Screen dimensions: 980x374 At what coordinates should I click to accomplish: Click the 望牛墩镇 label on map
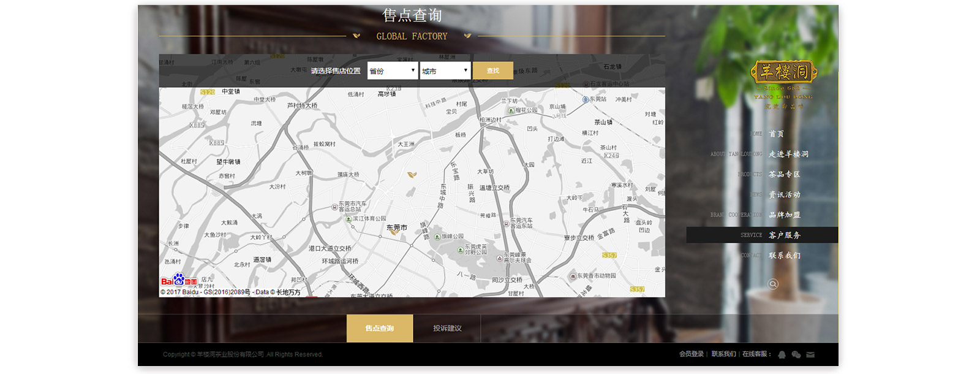[228, 162]
